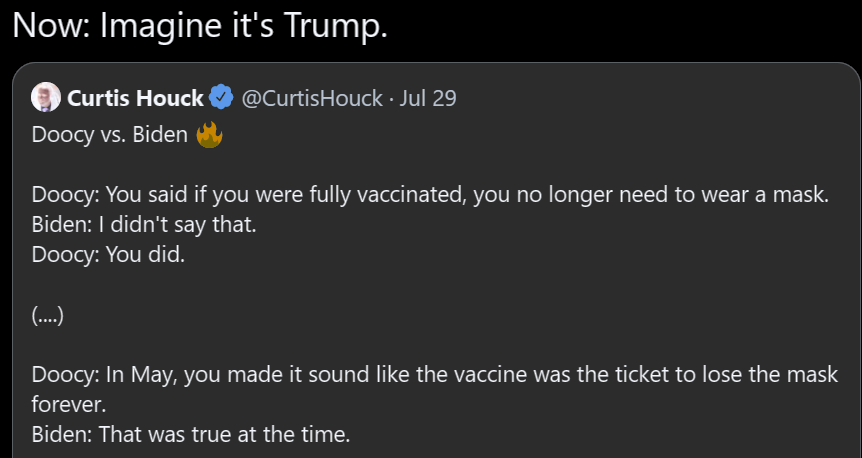Click Curtis Houck's profile avatar
The width and height of the screenshot is (862, 458).
point(46,98)
